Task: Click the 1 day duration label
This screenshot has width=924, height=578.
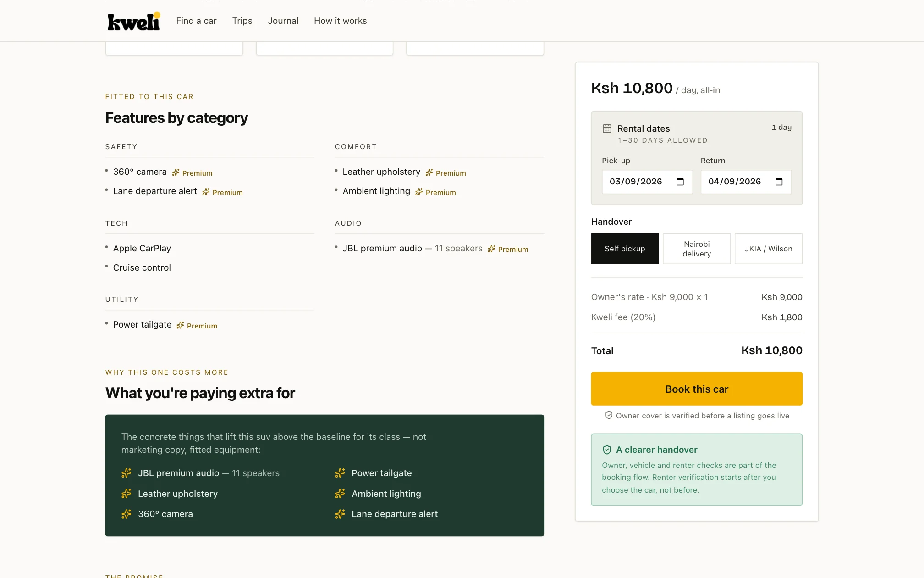Action: coord(781,128)
